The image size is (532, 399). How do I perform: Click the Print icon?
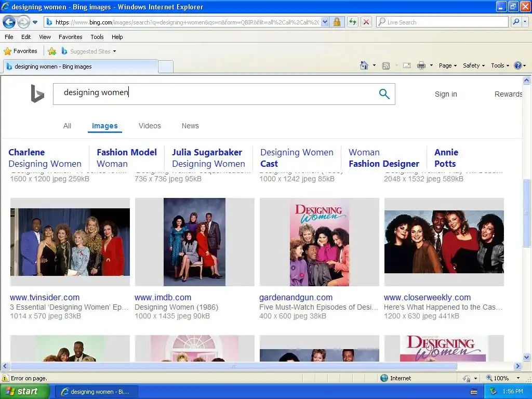click(x=421, y=66)
